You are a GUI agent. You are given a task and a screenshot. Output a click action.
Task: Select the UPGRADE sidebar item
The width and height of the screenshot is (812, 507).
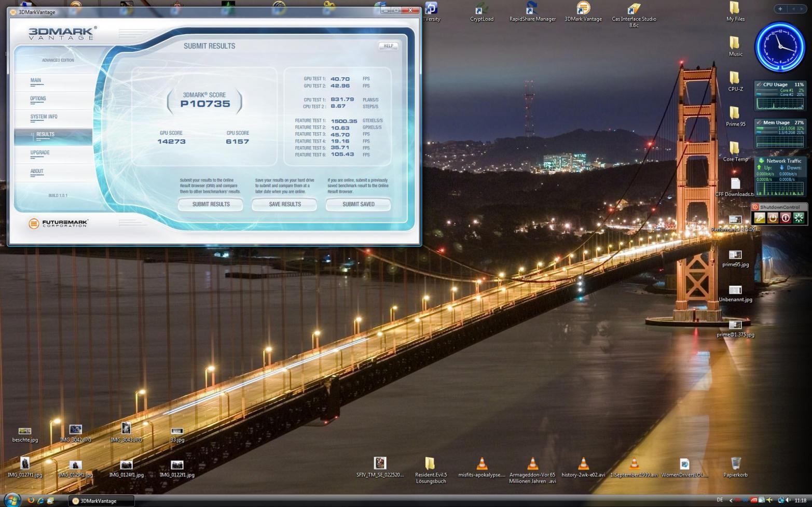(x=40, y=153)
